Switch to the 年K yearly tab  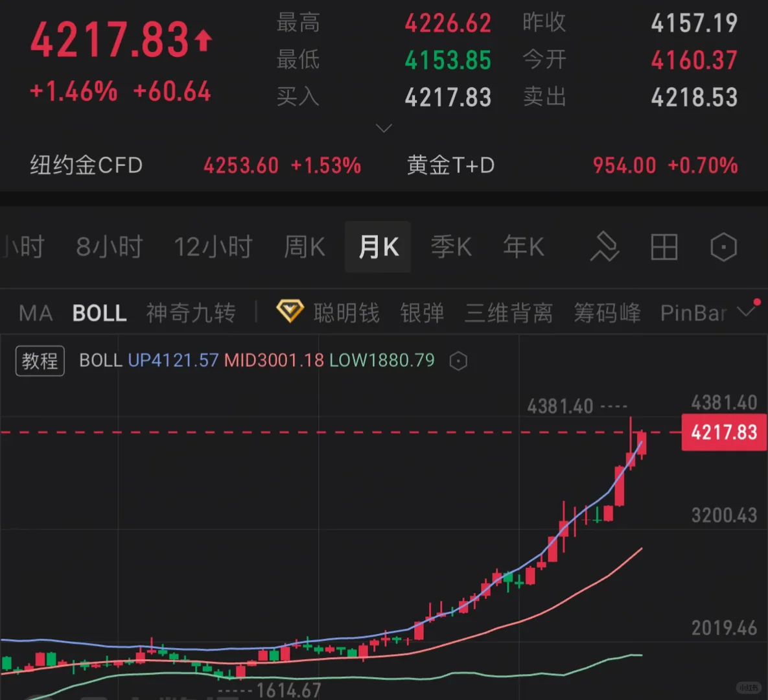(522, 247)
